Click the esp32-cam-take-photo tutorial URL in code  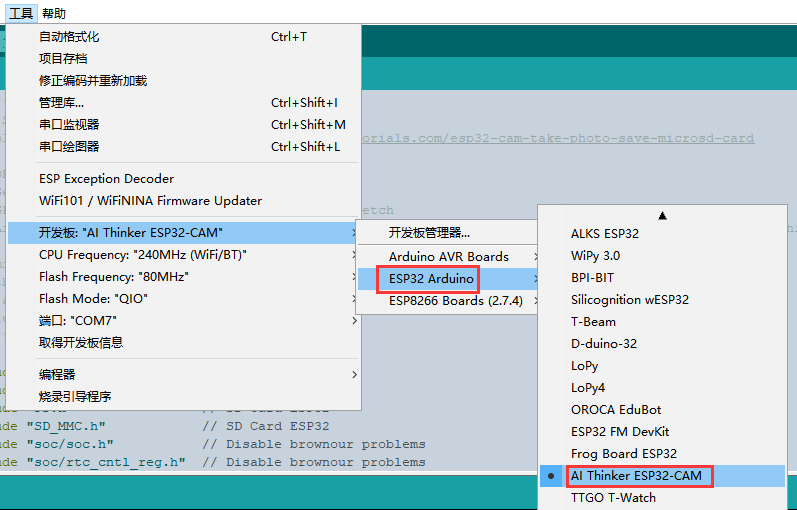pyautogui.click(x=558, y=138)
